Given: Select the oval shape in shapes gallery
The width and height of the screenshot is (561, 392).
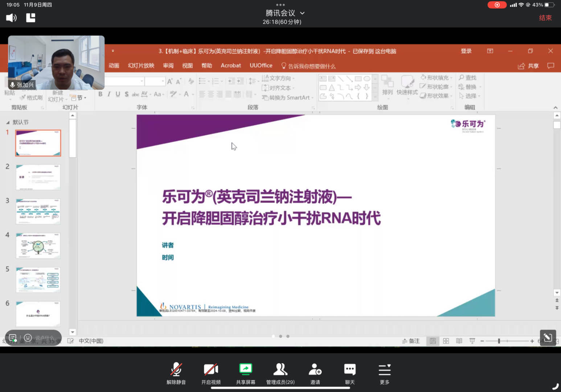Looking at the screenshot, I should (367, 78).
